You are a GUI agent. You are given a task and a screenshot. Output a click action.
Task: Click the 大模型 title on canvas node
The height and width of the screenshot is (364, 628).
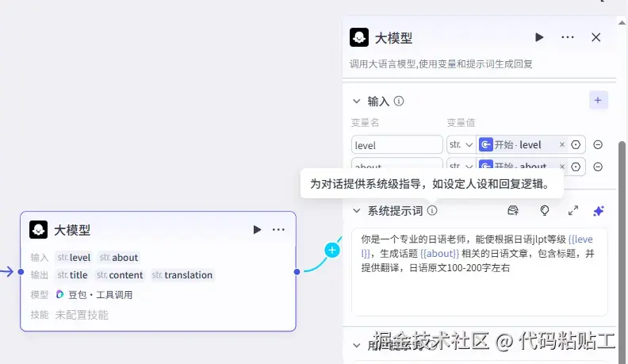(72, 230)
